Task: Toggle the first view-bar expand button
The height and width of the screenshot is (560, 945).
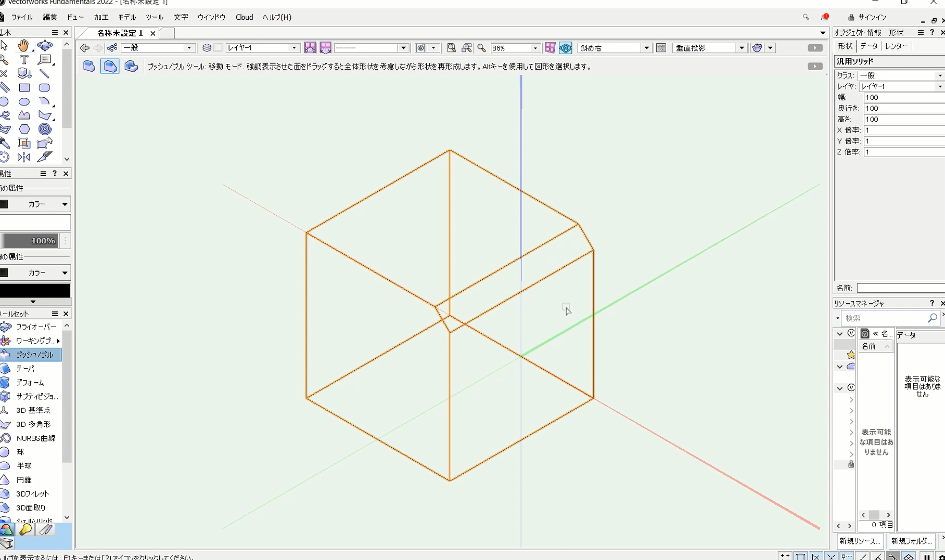Action: click(815, 48)
